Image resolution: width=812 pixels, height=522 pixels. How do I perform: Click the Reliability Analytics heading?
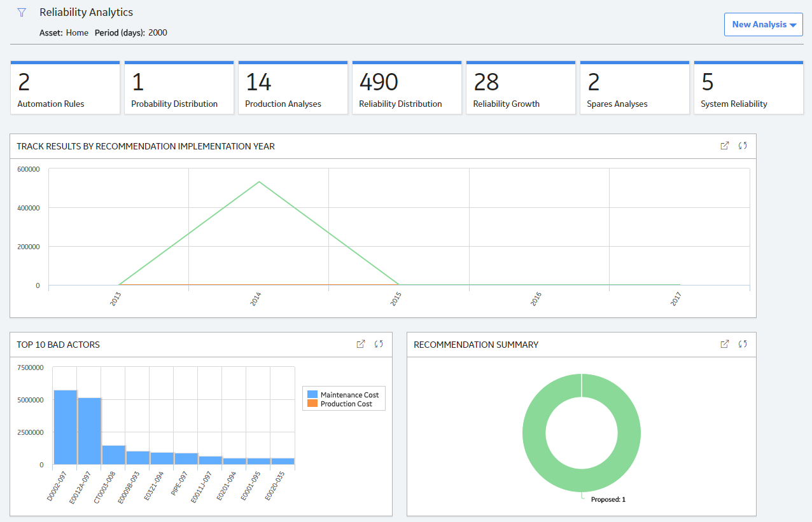87,12
